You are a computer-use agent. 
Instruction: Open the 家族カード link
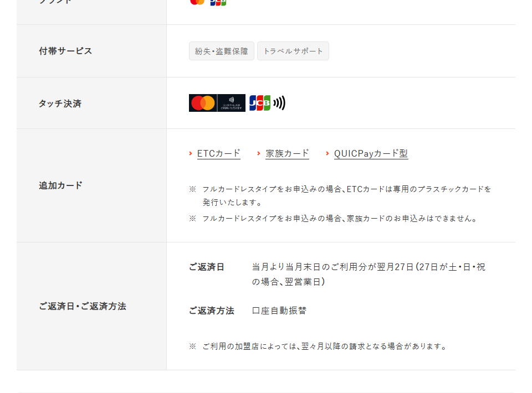[x=287, y=153]
